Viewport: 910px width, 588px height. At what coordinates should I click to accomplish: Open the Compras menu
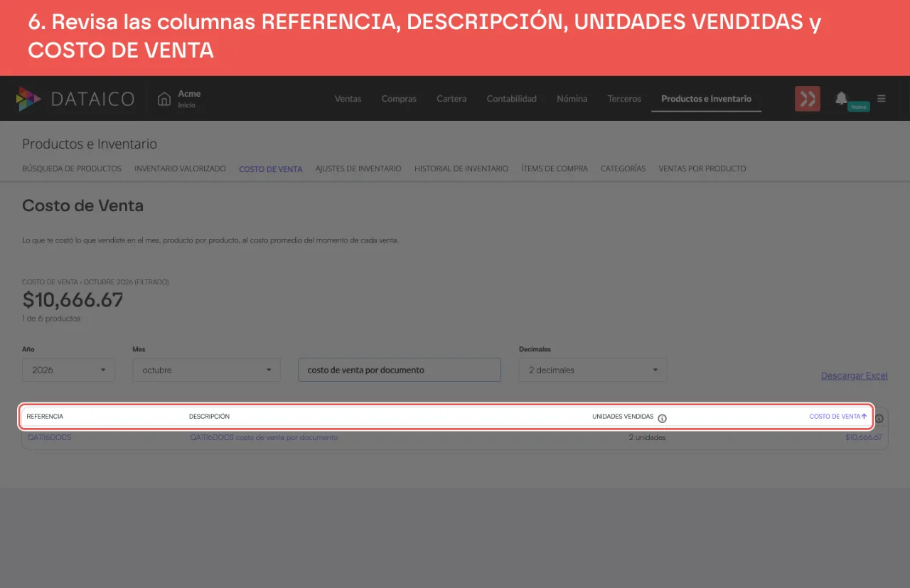point(399,99)
